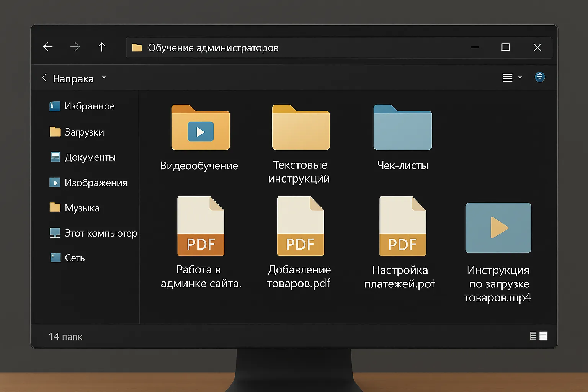Select the Текстовые инструкций folder icon
Image resolution: width=588 pixels, height=392 pixels.
[301, 127]
